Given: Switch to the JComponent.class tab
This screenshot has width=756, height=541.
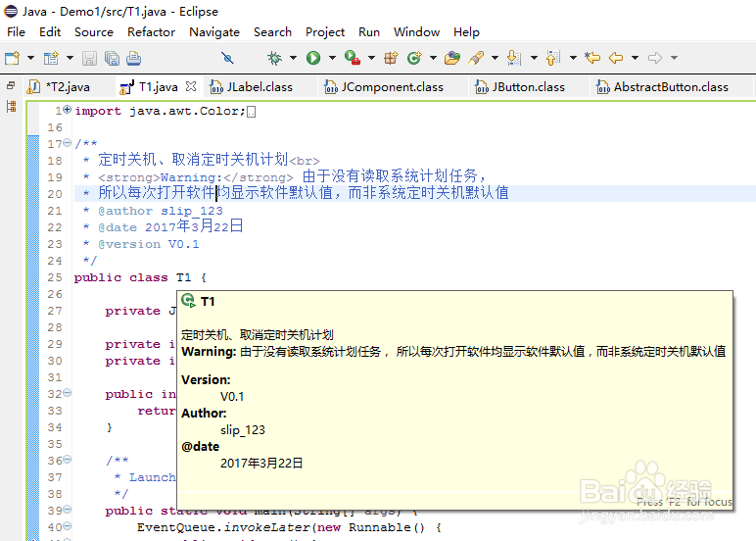Looking at the screenshot, I should click(x=392, y=87).
